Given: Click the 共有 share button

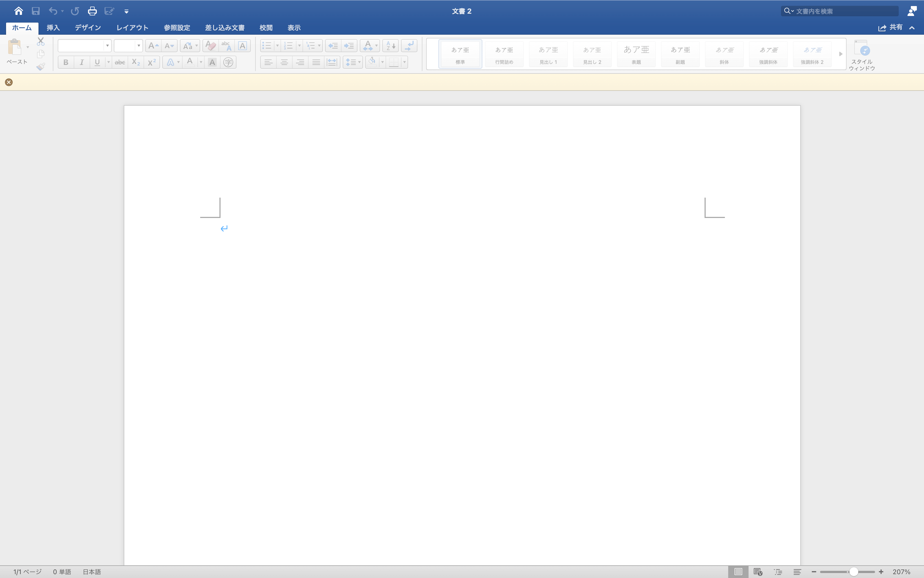Looking at the screenshot, I should pos(890,28).
